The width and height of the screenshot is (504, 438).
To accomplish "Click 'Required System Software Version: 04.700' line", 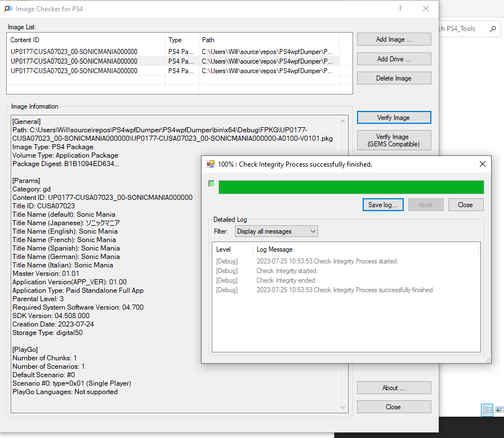I will tap(78, 307).
